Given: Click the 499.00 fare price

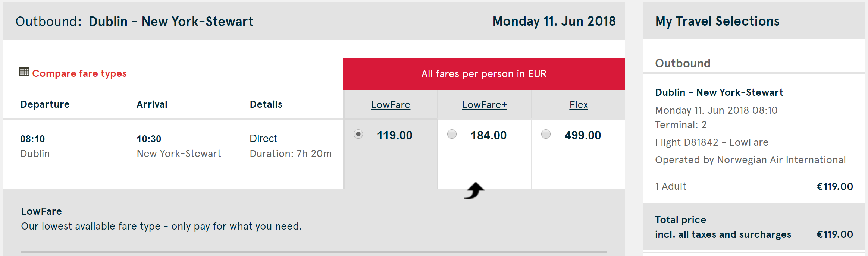Looking at the screenshot, I should pyautogui.click(x=583, y=135).
